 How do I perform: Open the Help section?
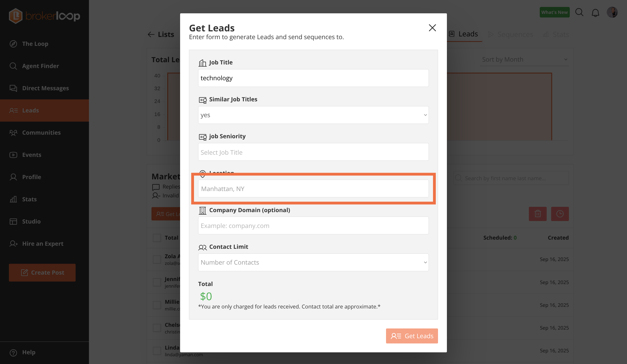[x=28, y=352]
